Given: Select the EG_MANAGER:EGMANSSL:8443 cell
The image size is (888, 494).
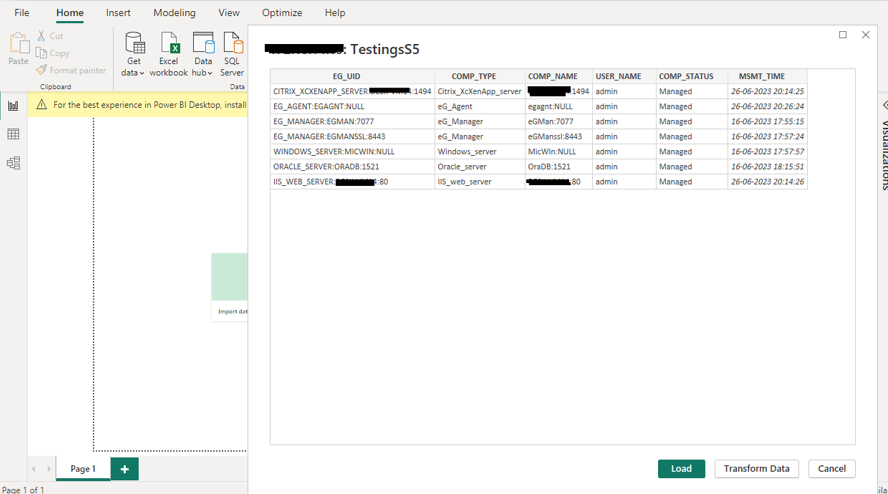Looking at the screenshot, I should [352, 137].
